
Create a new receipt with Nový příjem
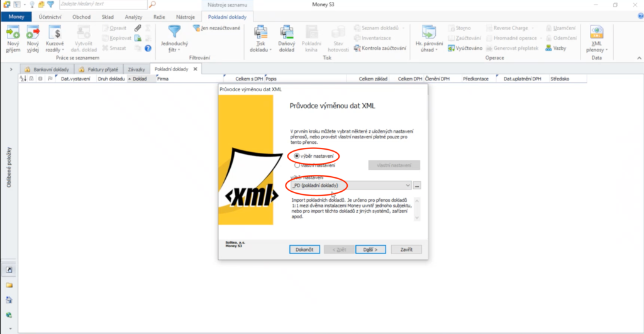click(x=13, y=38)
